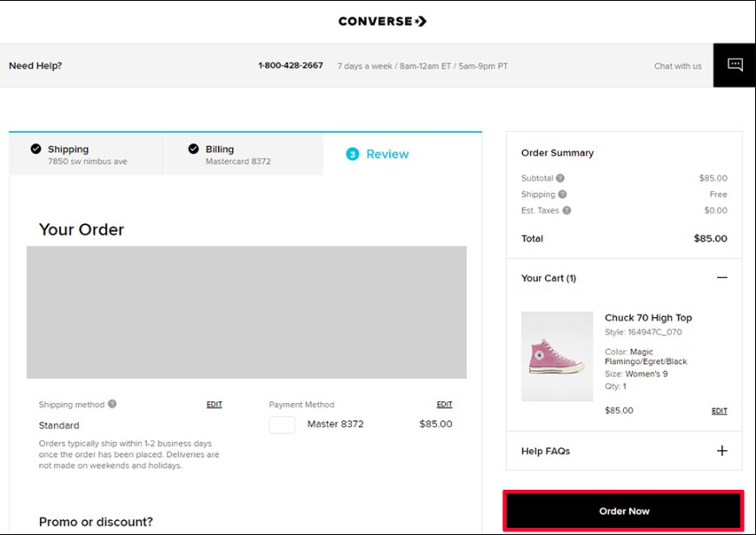The height and width of the screenshot is (535, 756).
Task: Click the Total $85.00 amount
Action: [x=710, y=239]
